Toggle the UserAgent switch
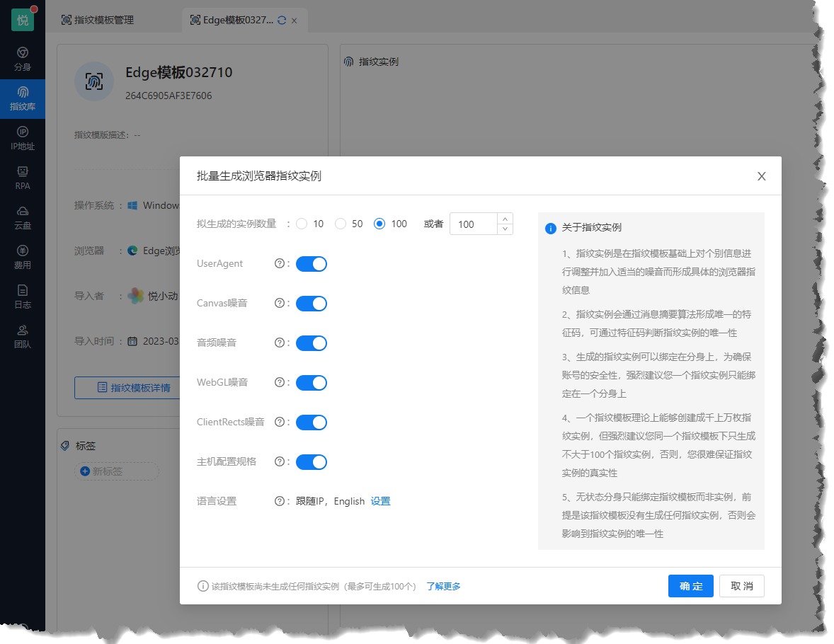The image size is (834, 644). click(311, 264)
